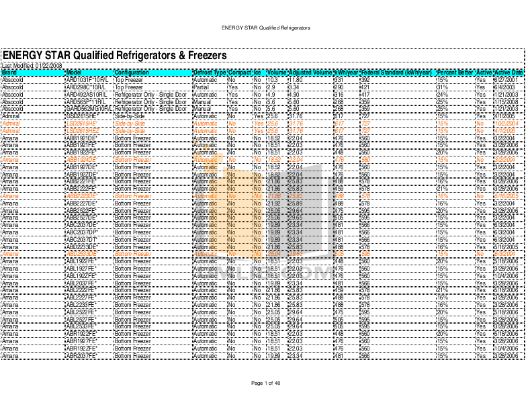Click the Federal Standard (kWh/year) header
The image size is (532, 411).
396,72
